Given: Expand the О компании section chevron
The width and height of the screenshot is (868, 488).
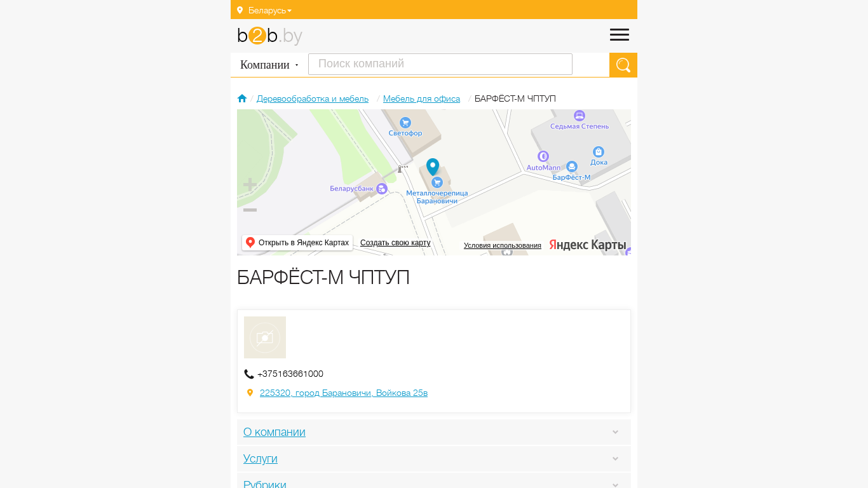Looking at the screenshot, I should pyautogui.click(x=615, y=432).
